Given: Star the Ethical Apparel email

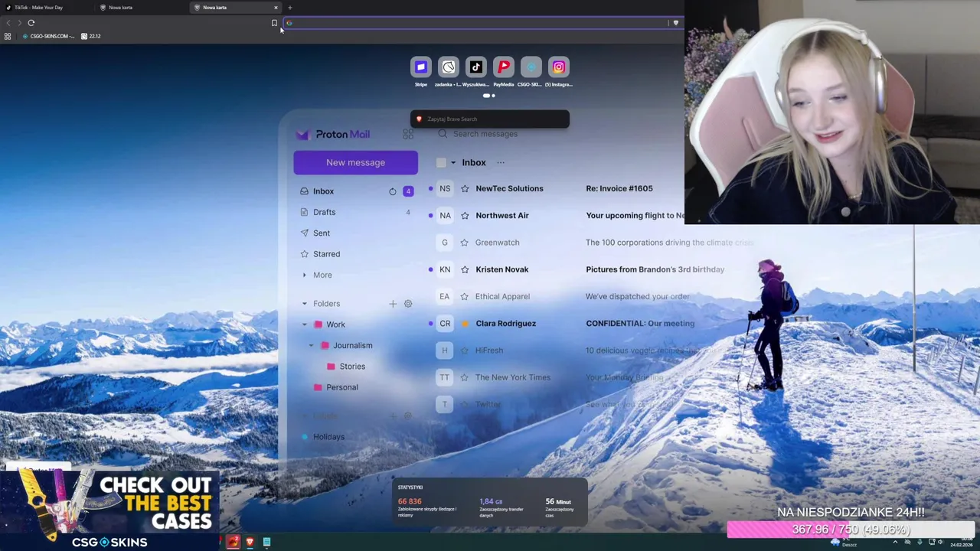Looking at the screenshot, I should tap(465, 296).
